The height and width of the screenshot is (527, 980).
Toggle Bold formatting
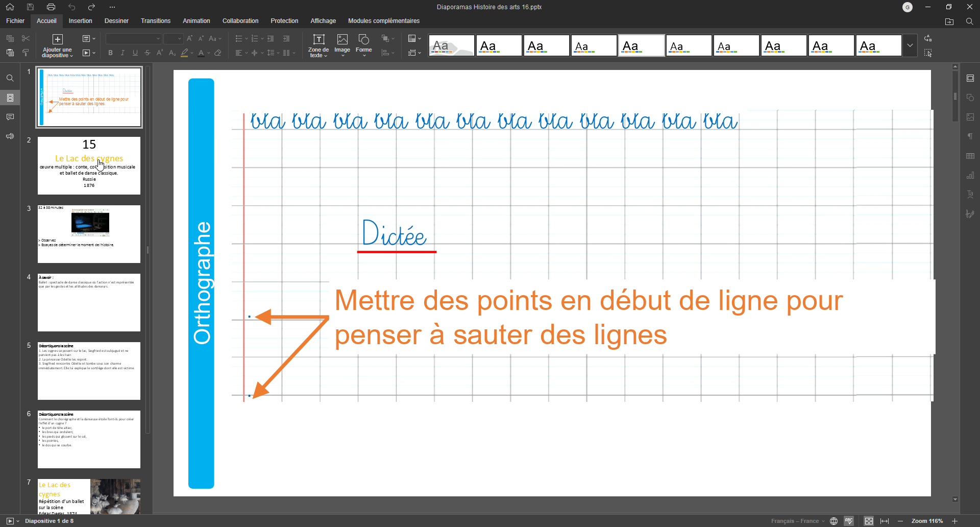(110, 53)
